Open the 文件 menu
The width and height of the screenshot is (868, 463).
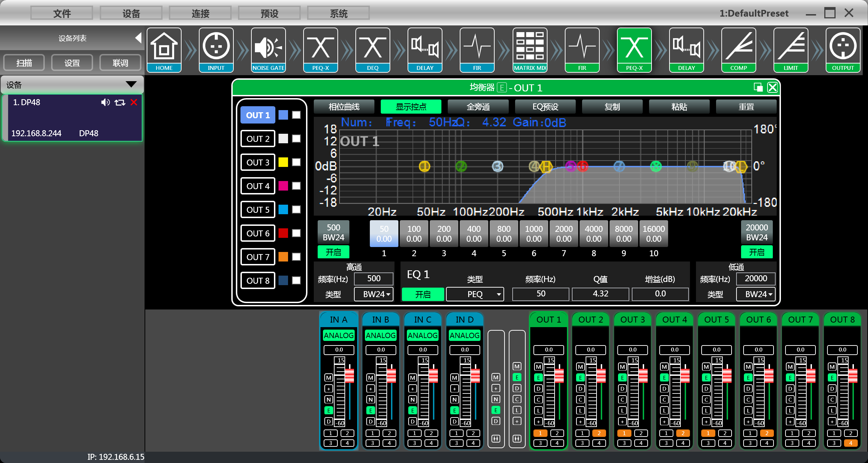(62, 13)
